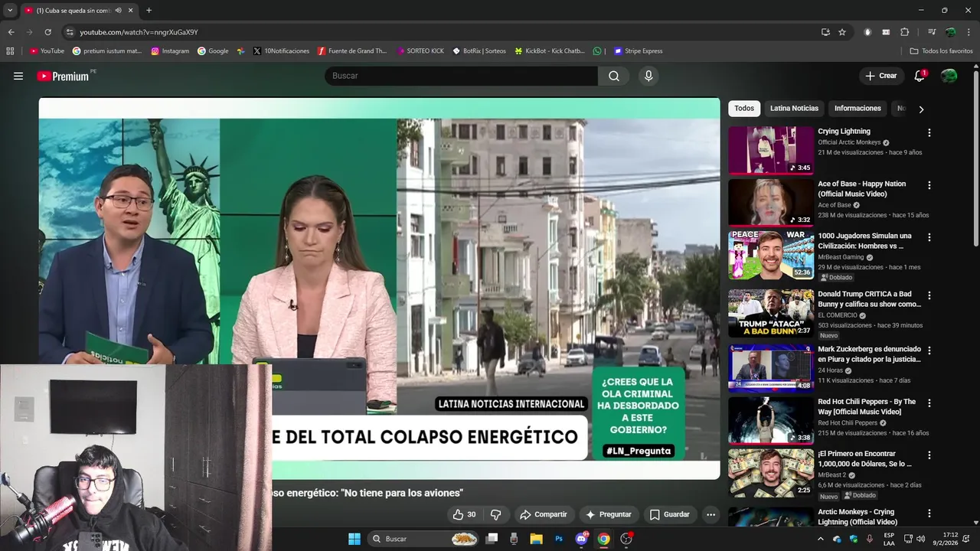Open options for Happy Nation video
Image resolution: width=980 pixels, height=551 pixels.
pos(929,185)
